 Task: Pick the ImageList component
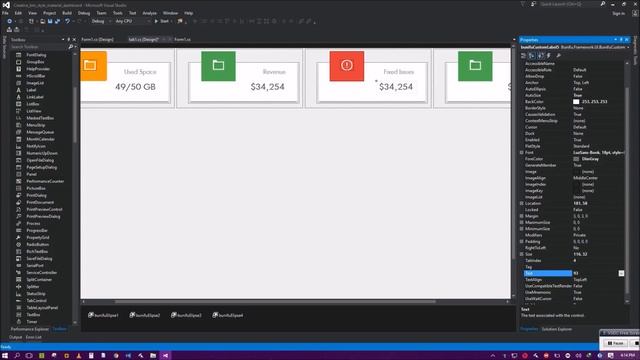click(x=35, y=83)
